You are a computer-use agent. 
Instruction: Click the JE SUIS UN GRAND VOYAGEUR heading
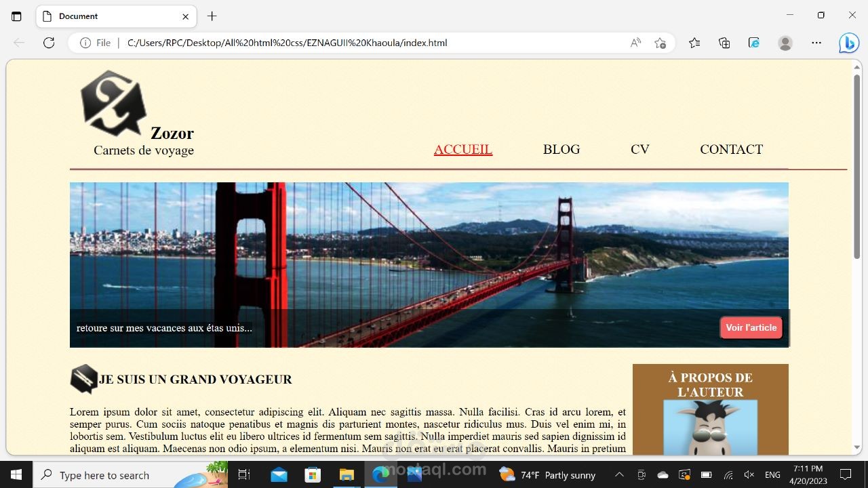195,380
